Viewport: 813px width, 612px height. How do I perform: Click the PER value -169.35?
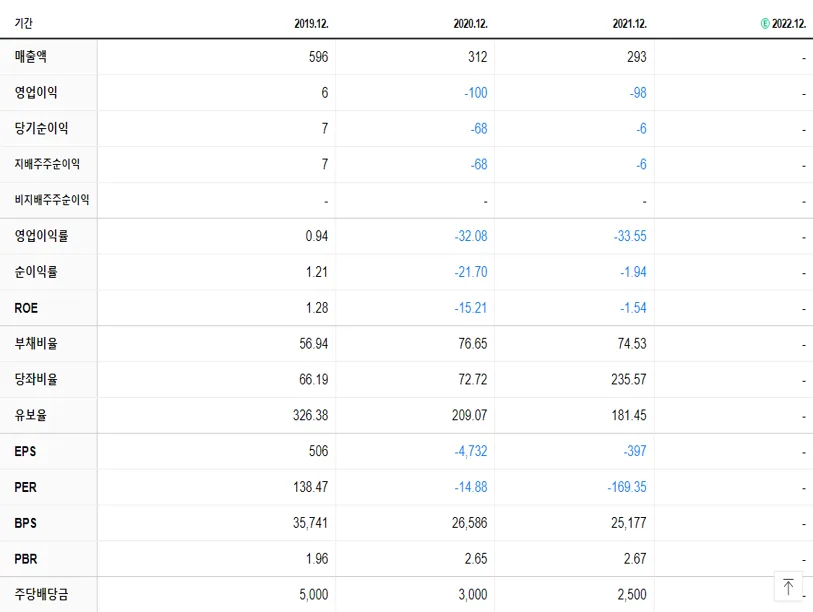tap(627, 486)
